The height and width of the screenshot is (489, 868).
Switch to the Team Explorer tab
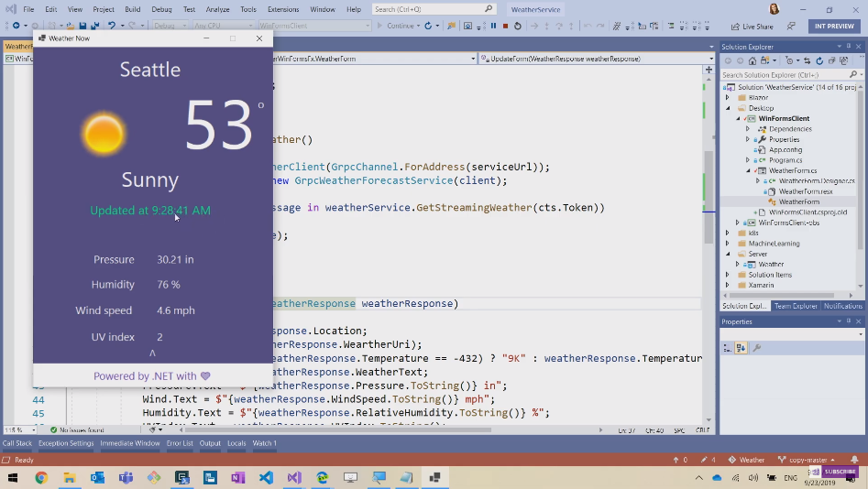[x=795, y=306]
